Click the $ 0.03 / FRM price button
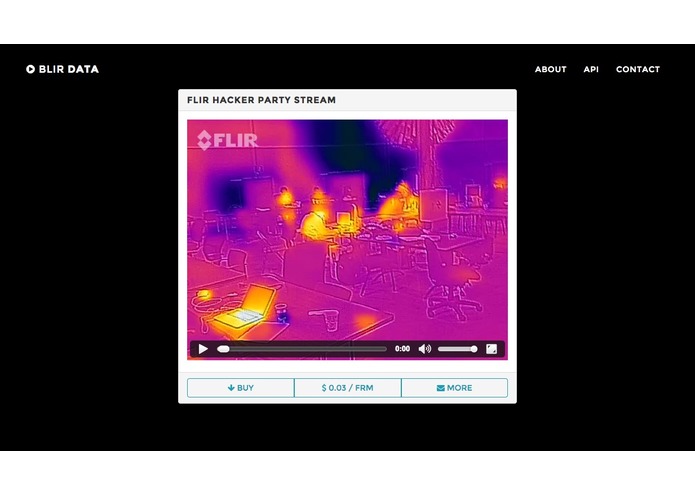 348,388
